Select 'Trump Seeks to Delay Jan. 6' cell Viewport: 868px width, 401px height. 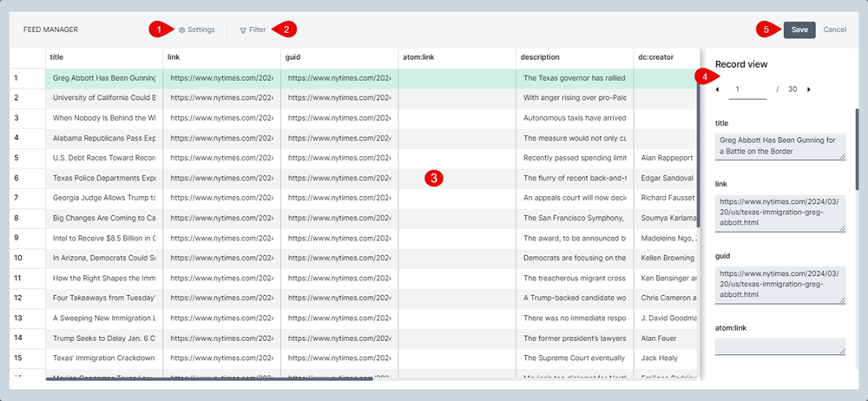[x=104, y=338]
